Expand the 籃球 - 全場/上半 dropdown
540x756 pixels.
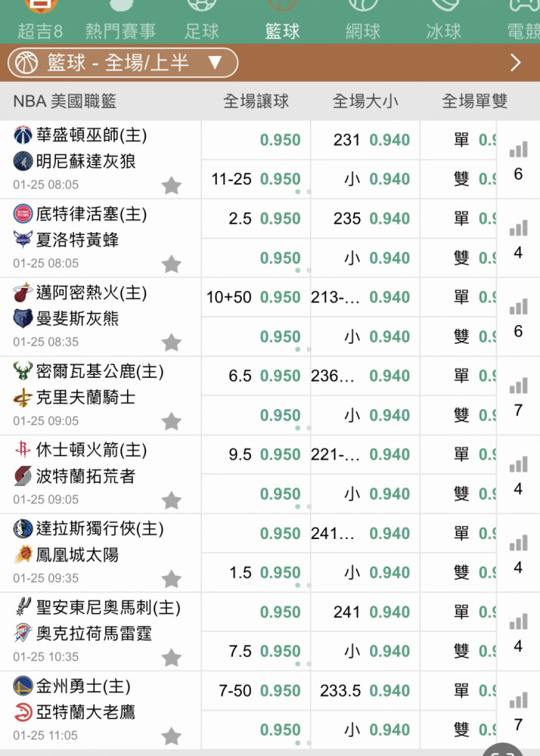tap(123, 63)
